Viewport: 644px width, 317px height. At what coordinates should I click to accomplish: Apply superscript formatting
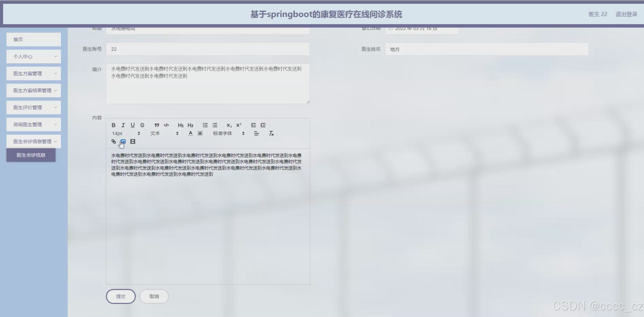pyautogui.click(x=239, y=125)
